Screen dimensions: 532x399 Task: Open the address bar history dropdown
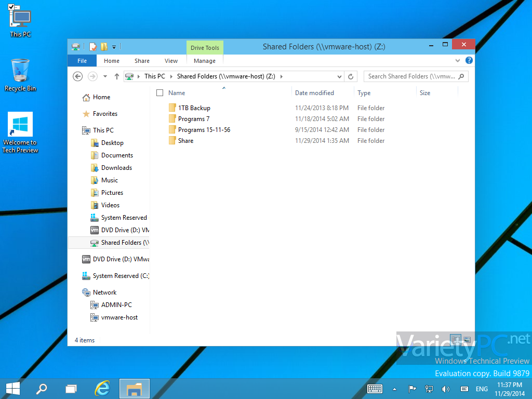coord(340,76)
